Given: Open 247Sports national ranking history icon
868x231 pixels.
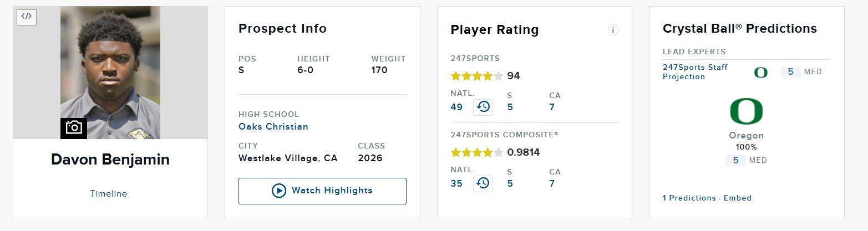Looking at the screenshot, I should tap(483, 107).
